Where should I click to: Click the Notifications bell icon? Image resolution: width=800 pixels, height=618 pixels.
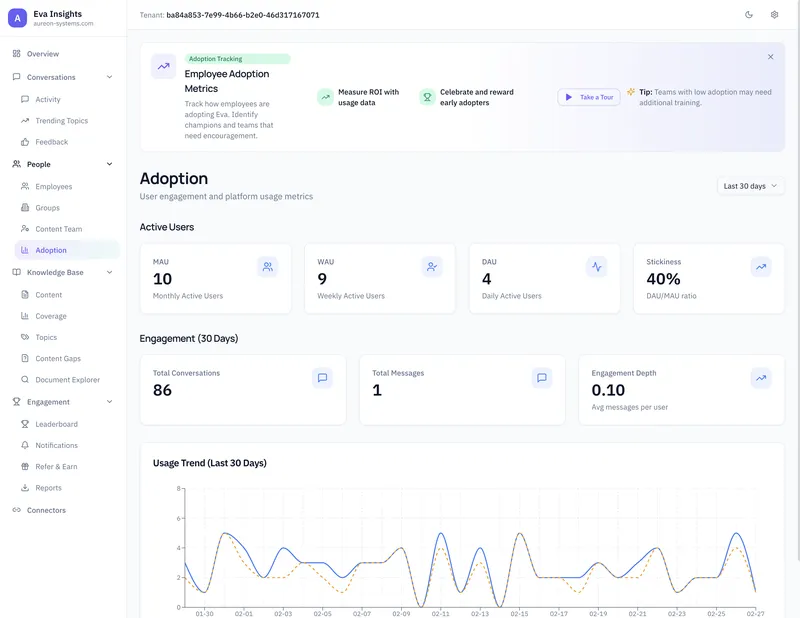point(24,445)
